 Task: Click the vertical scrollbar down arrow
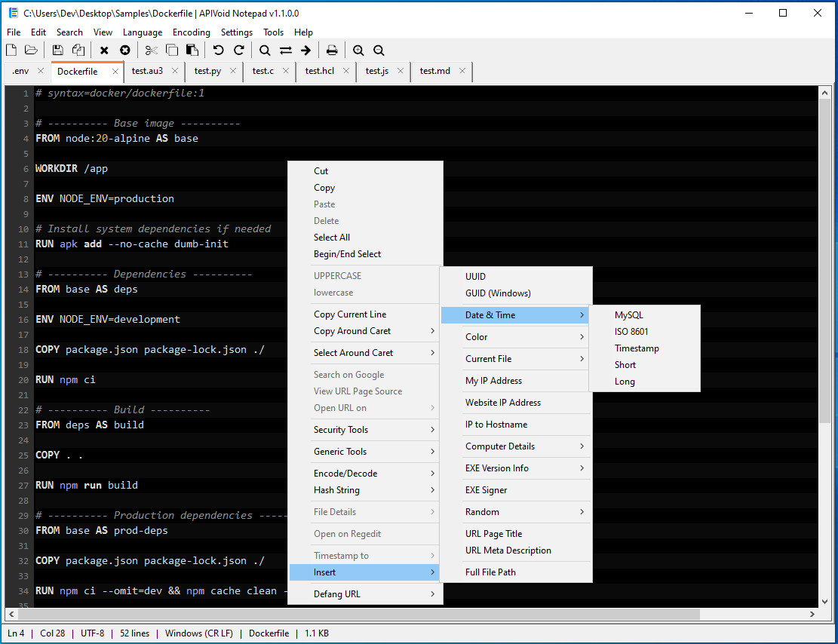point(824,601)
